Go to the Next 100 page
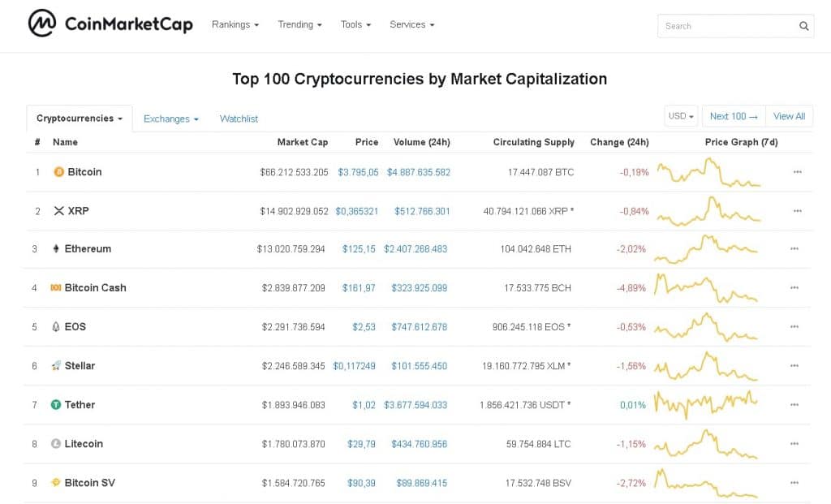The image size is (831, 504). [x=733, y=116]
